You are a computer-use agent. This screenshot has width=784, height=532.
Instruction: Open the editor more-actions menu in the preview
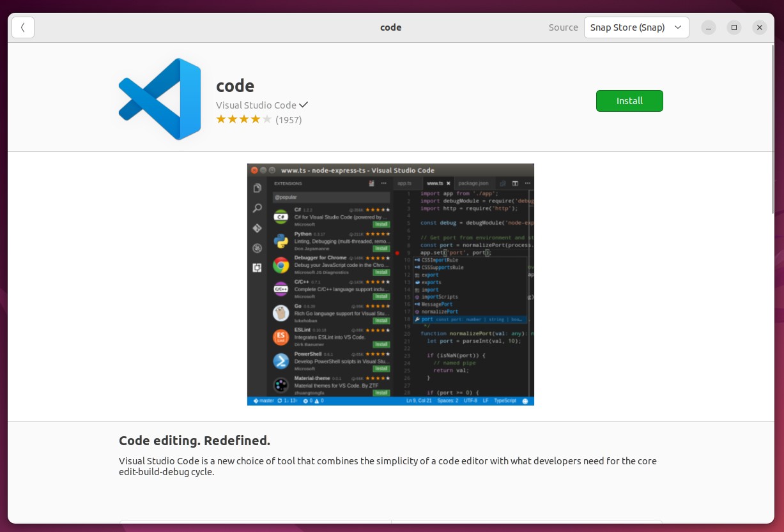(x=527, y=183)
